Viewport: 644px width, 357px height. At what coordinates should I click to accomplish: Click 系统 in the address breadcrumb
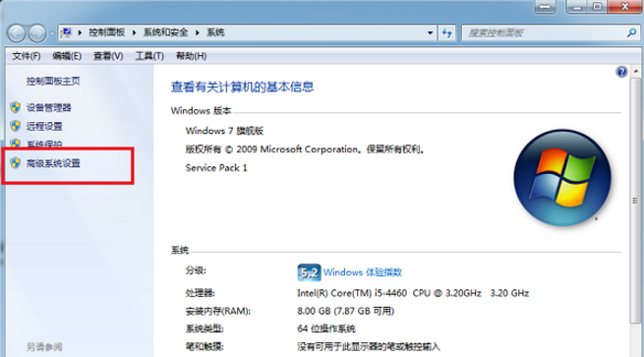point(215,32)
